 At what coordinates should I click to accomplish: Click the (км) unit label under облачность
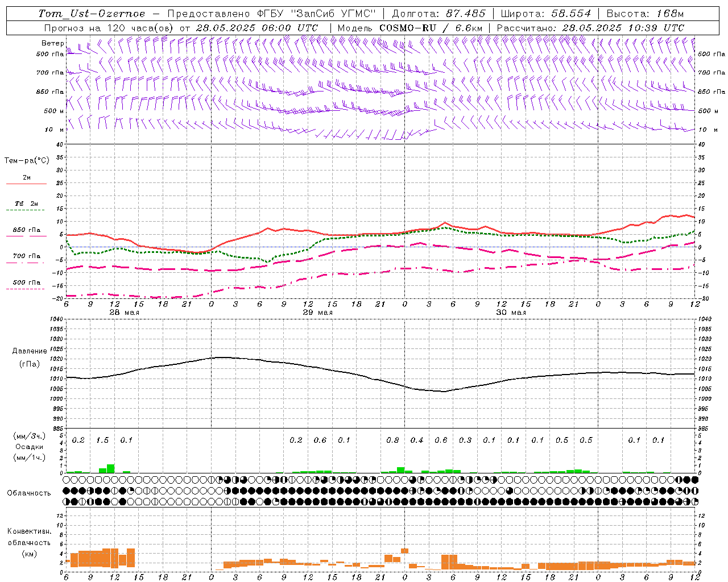(30, 554)
